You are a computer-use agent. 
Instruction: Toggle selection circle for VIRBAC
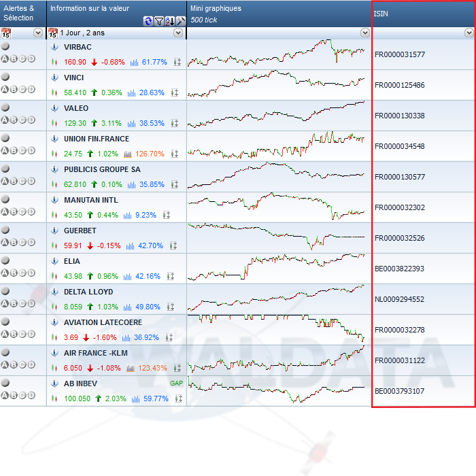click(5, 46)
